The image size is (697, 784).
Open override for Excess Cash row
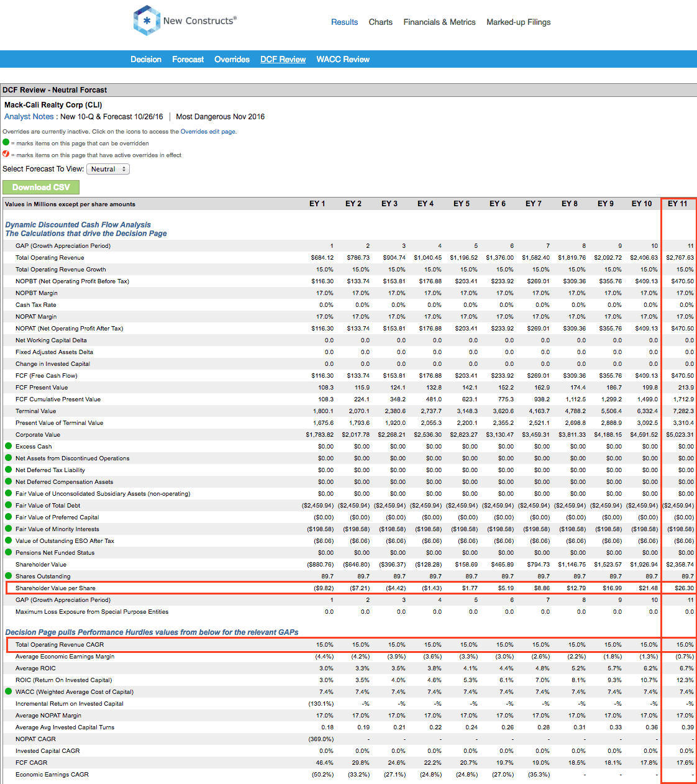9,446
